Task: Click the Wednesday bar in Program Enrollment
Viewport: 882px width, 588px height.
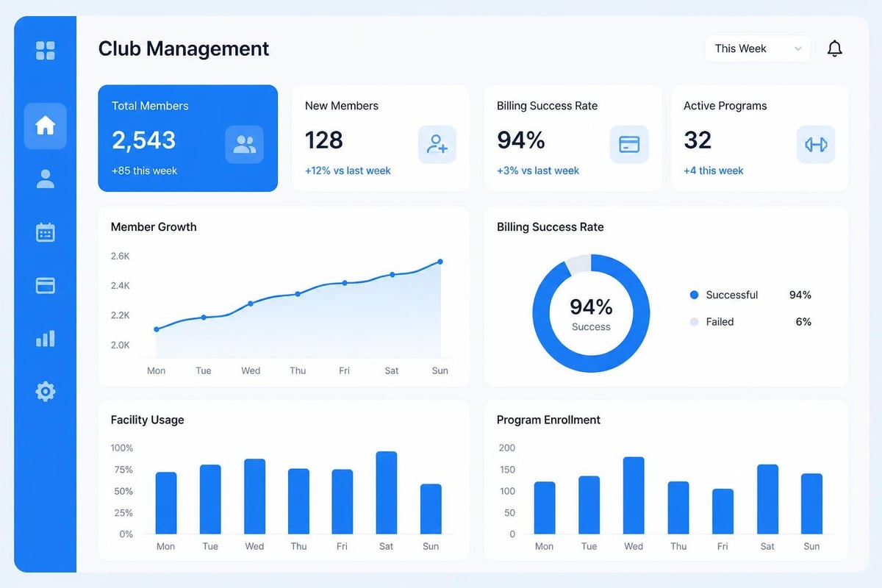Action: 634,495
